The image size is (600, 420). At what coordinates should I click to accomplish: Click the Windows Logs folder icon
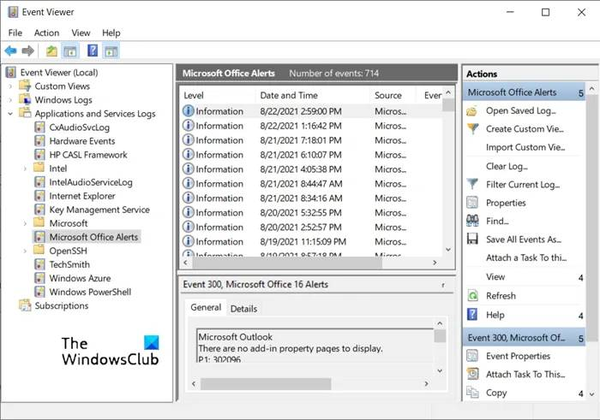pos(25,99)
